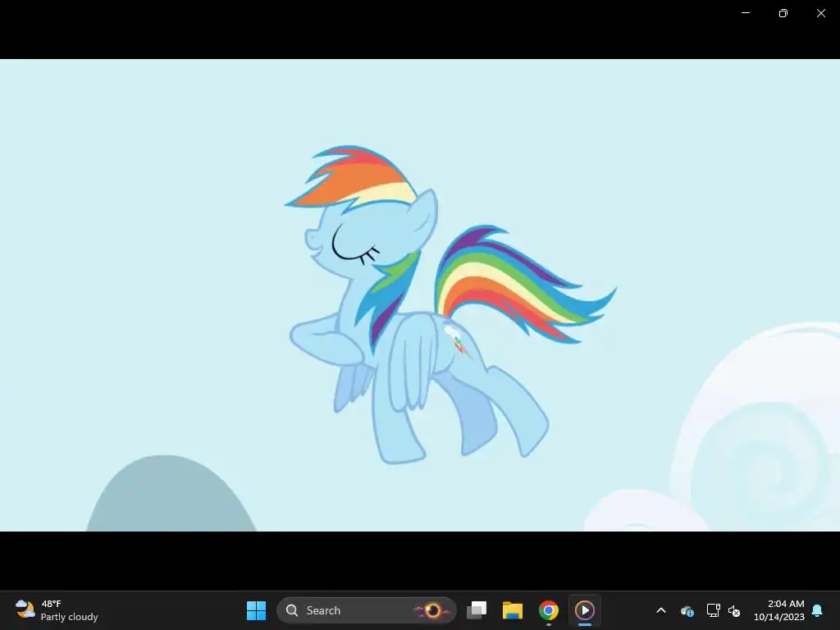This screenshot has height=630, width=840.
Task: Open the clock and date 10/14/2023
Action: pyautogui.click(x=779, y=610)
